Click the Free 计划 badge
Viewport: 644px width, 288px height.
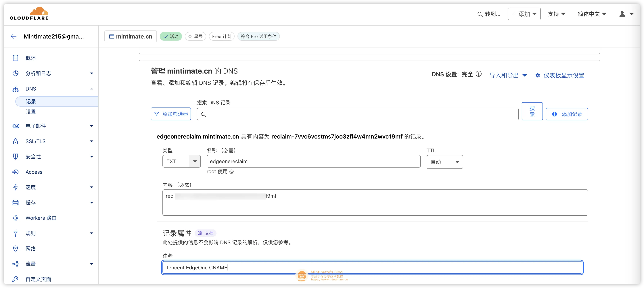point(221,37)
